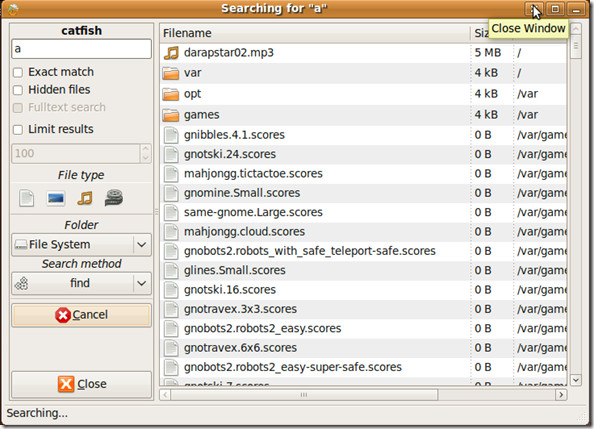
Task: Click the vertical scrollbar up arrow
Action: coord(576,29)
